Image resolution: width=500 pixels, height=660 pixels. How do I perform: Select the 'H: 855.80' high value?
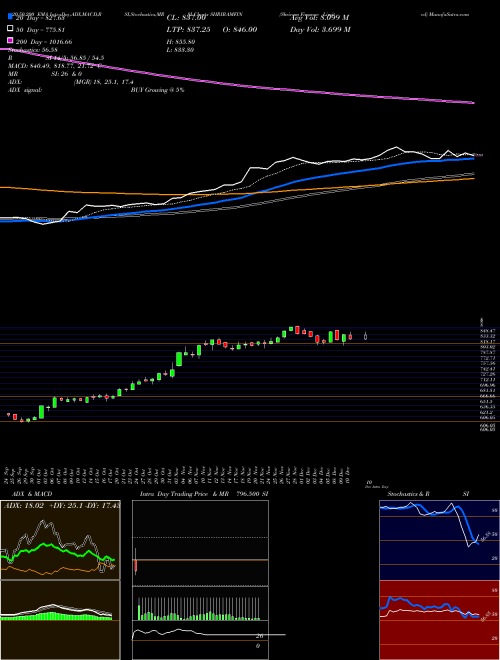pyautogui.click(x=181, y=42)
